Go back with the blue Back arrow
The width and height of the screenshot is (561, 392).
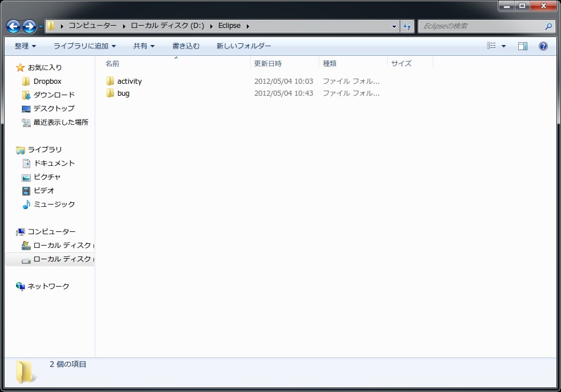pos(13,26)
